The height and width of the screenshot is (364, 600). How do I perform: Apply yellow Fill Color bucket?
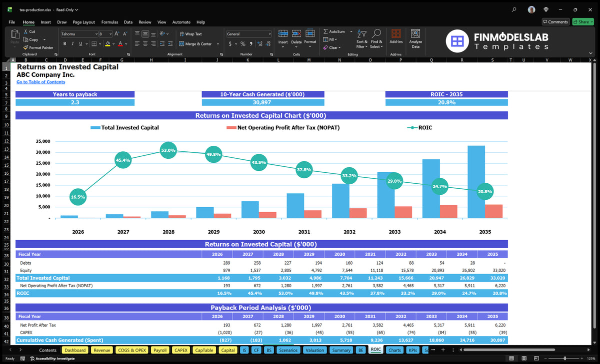point(107,44)
